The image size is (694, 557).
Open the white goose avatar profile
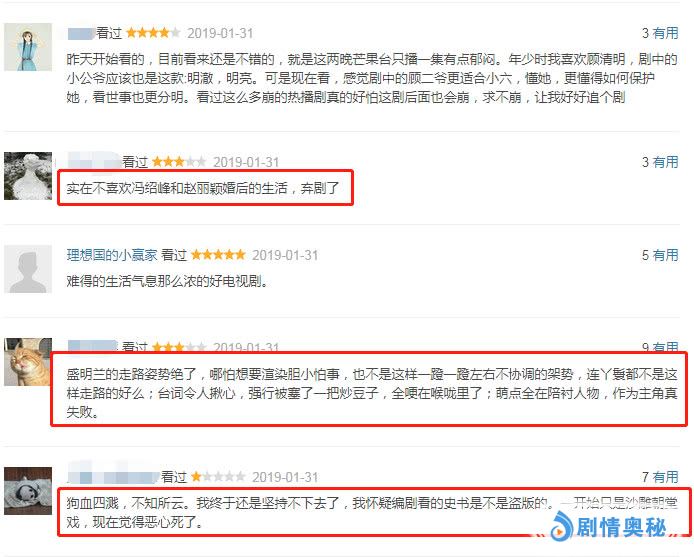[x=28, y=176]
